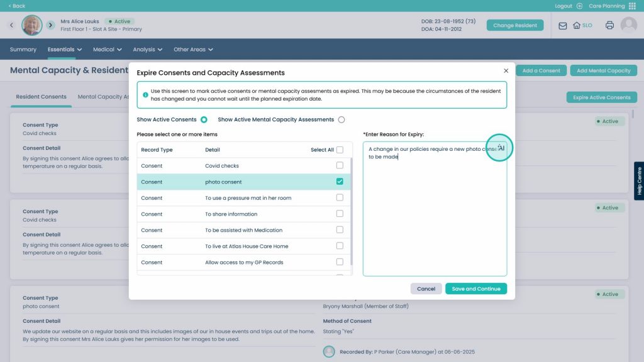
Task: Tick the Select All checkbox
Action: tap(340, 150)
